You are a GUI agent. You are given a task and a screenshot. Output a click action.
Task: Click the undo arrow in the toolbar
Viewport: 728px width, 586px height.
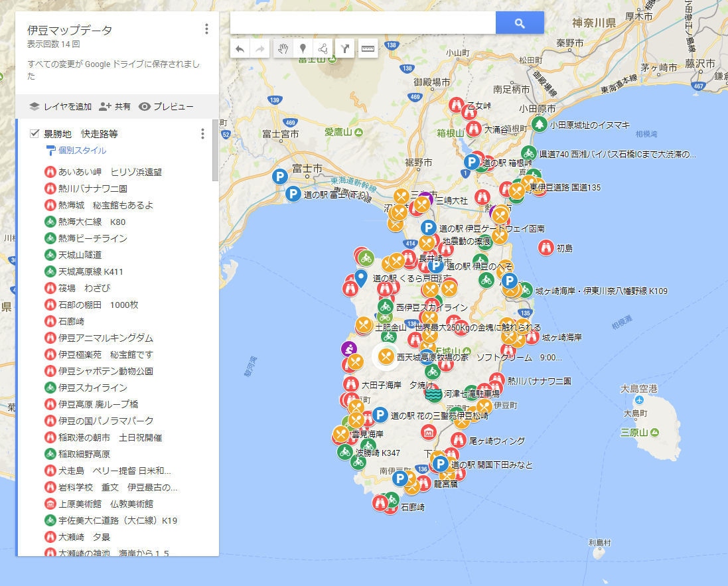(x=240, y=48)
